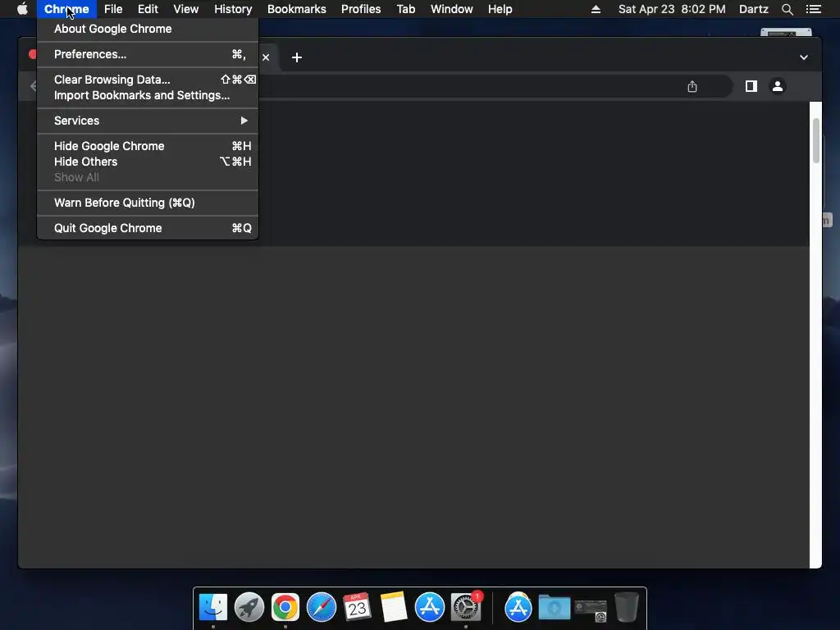Screen dimensions: 840x630
Task: Click the screenshot stack in Dock
Action: (x=591, y=609)
